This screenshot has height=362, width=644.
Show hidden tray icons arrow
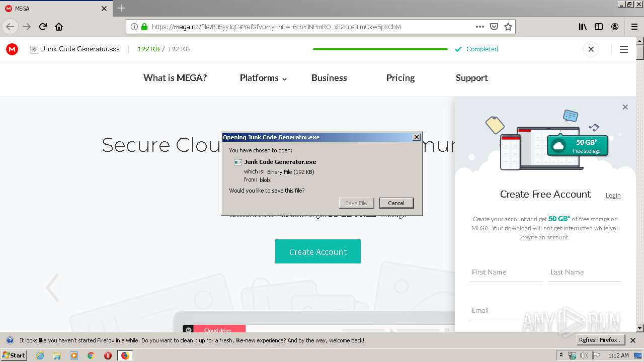pos(561,355)
